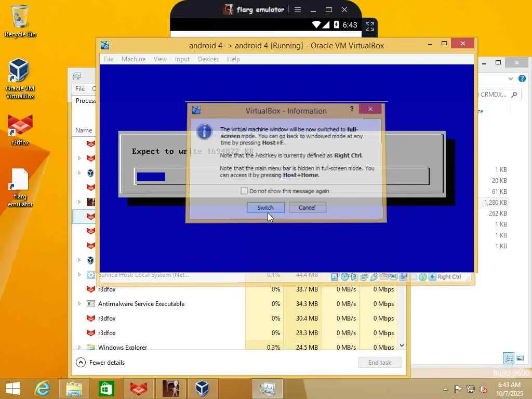The height and width of the screenshot is (399, 532).
Task: Confirm full-screen with the Switch button
Action: pos(265,208)
